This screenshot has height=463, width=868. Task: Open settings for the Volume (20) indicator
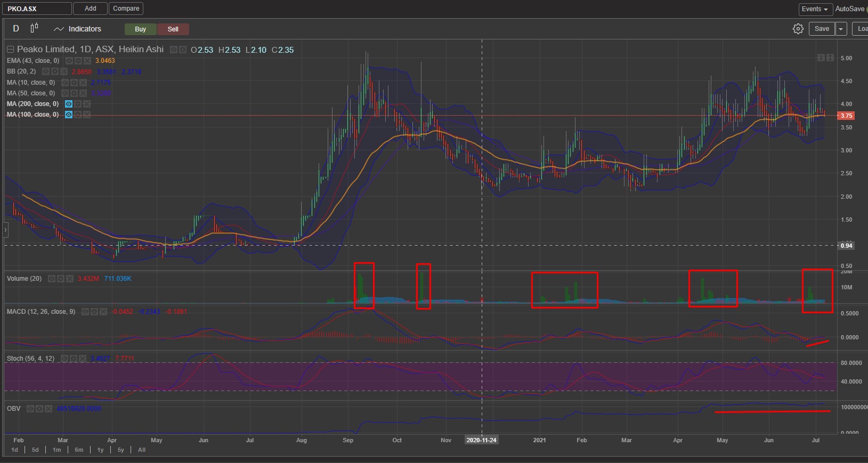coord(61,279)
